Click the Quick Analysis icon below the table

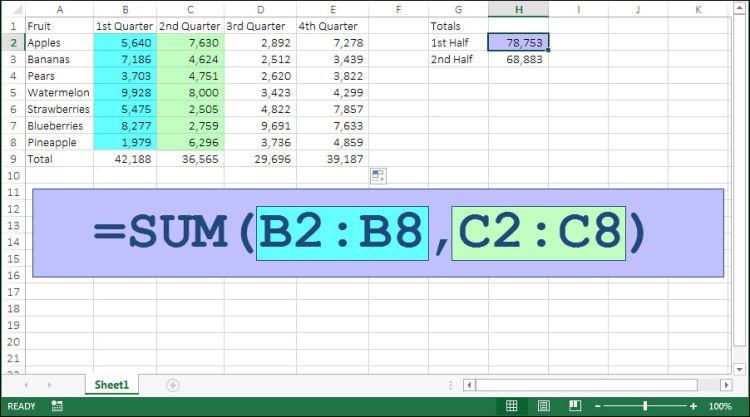tap(378, 176)
